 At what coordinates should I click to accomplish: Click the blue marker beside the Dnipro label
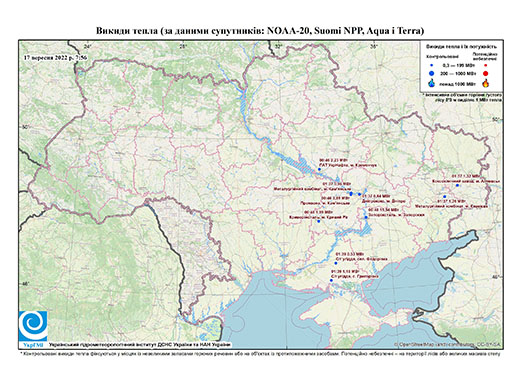[x=360, y=194]
